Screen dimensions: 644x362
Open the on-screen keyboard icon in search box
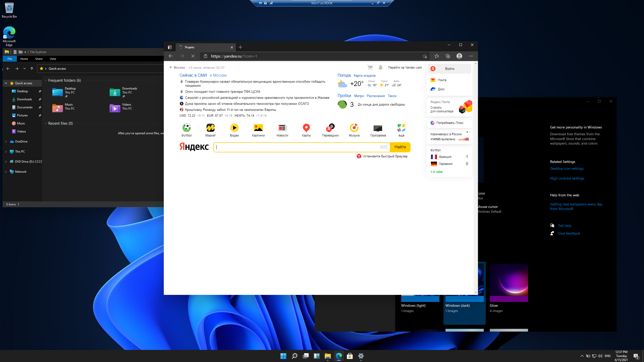384,147
